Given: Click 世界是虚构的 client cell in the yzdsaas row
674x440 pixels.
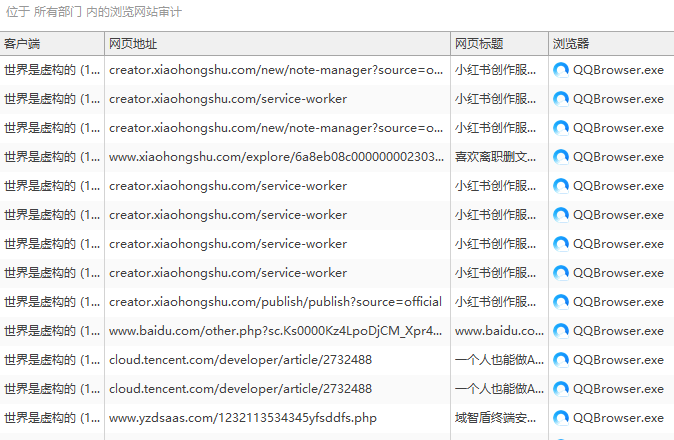Looking at the screenshot, I should 52,418.
